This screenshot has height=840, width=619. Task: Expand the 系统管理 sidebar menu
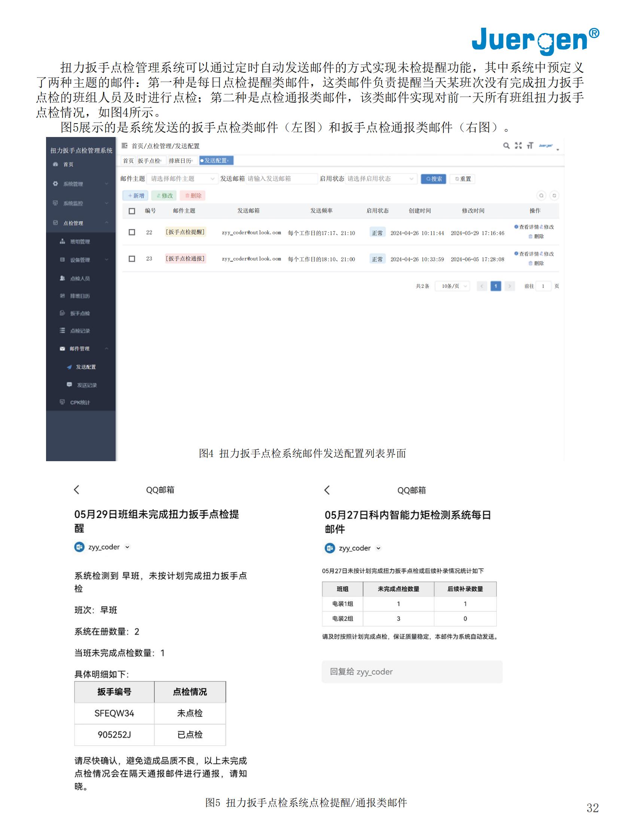[80, 184]
